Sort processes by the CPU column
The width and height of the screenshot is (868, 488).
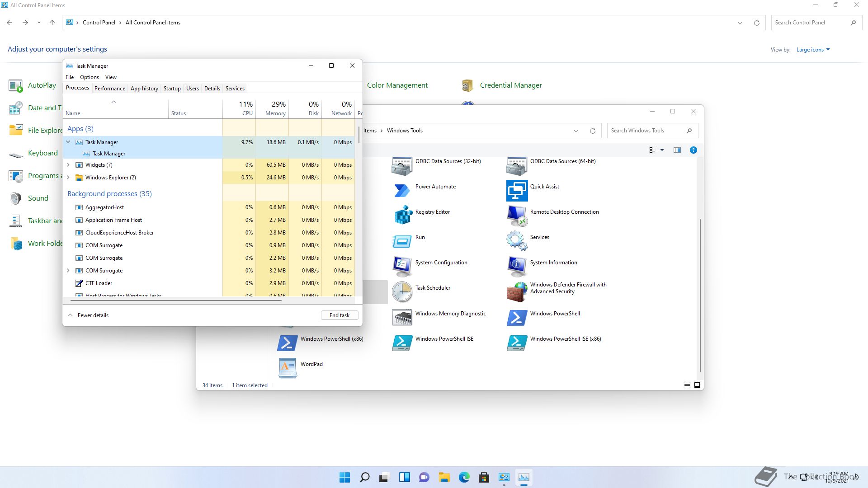(x=239, y=109)
